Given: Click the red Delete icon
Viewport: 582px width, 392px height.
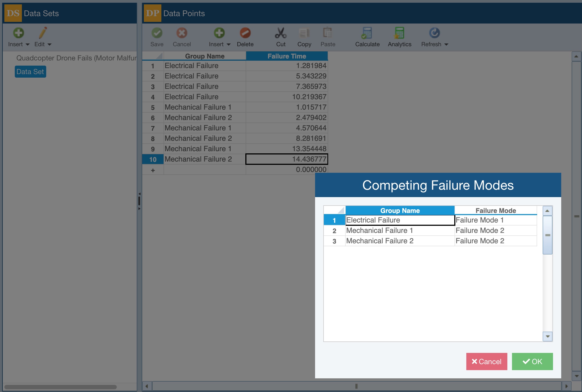Looking at the screenshot, I should pos(245,33).
